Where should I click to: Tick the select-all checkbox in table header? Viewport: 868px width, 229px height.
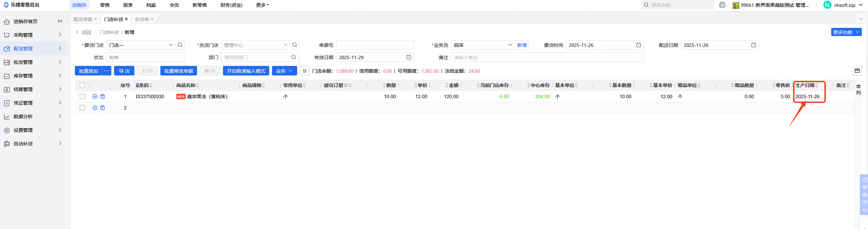82,86
